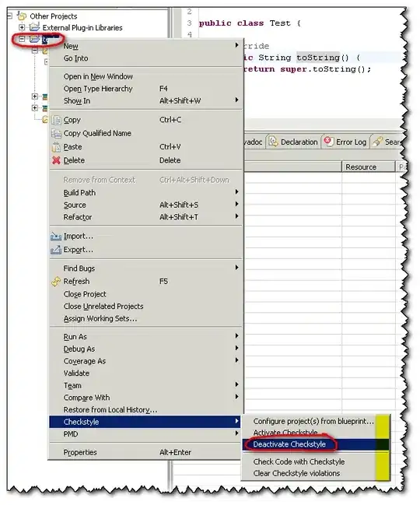The width and height of the screenshot is (420, 505).
Task: Open the New submenu
Action: pos(145,46)
